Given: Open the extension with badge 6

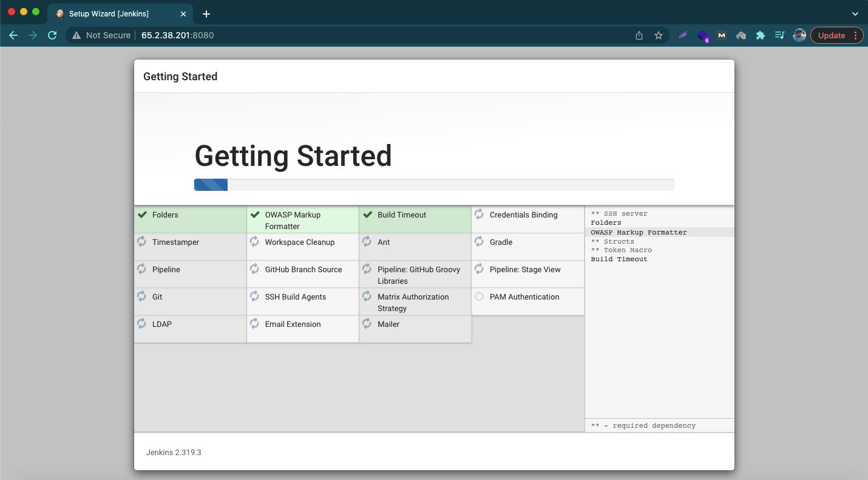Looking at the screenshot, I should pos(703,36).
